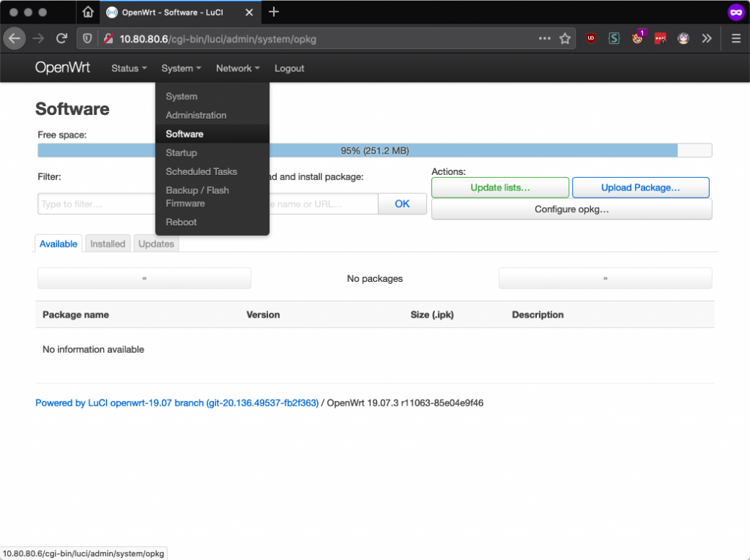Click the Upload Package... button
Screen dimensions: 750x560
[640, 187]
